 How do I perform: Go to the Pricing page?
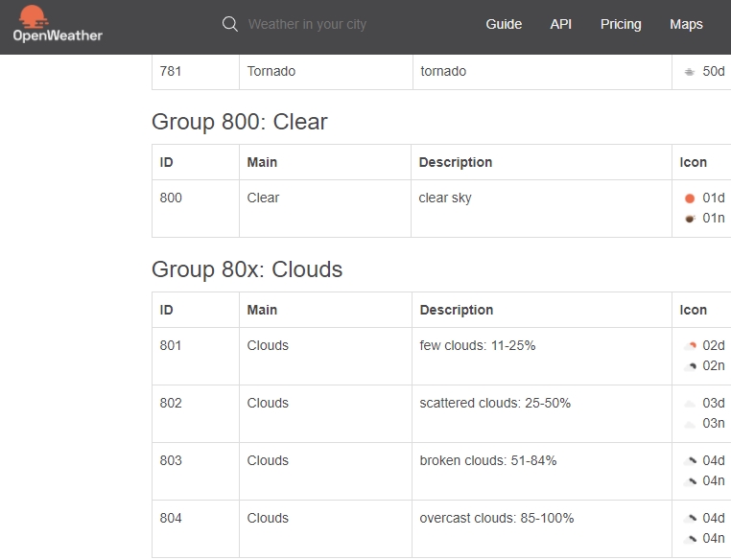(x=621, y=24)
